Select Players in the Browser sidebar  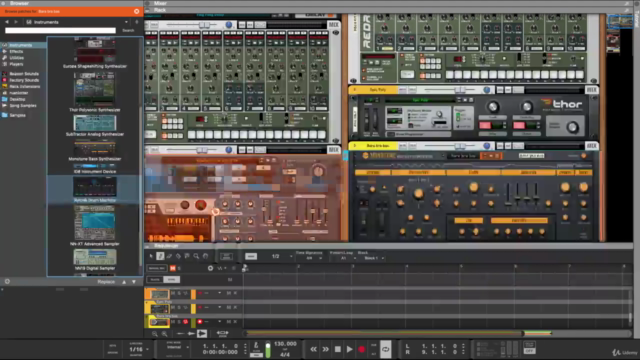pyautogui.click(x=16, y=64)
